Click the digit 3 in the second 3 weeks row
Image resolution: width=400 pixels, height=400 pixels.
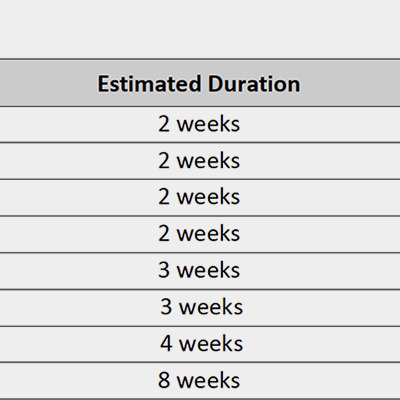pyautogui.click(x=166, y=307)
